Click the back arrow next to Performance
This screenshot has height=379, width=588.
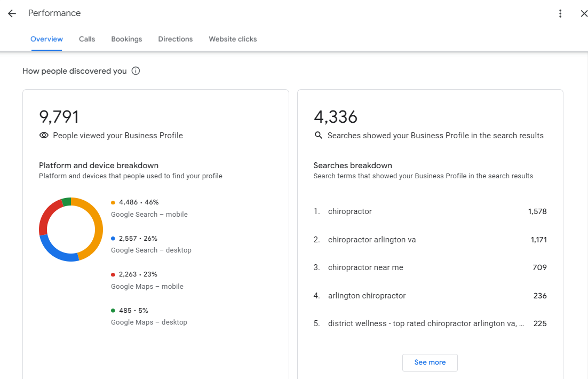tap(12, 13)
